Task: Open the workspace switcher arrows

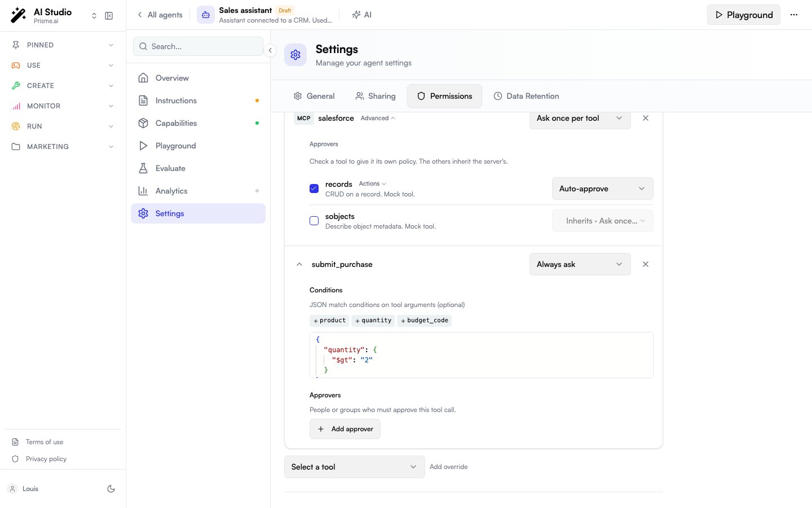Action: tap(94, 16)
